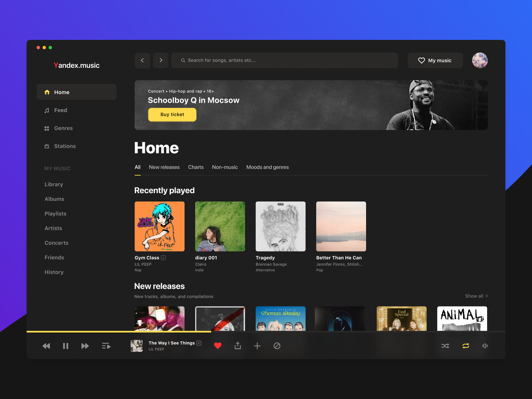Click the now-playing album cover thumbnail
Image resolution: width=532 pixels, height=399 pixels.
tap(137, 346)
